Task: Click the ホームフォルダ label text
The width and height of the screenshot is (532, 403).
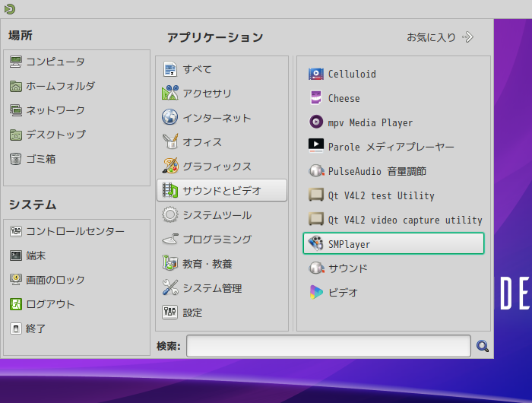Action: click(60, 86)
